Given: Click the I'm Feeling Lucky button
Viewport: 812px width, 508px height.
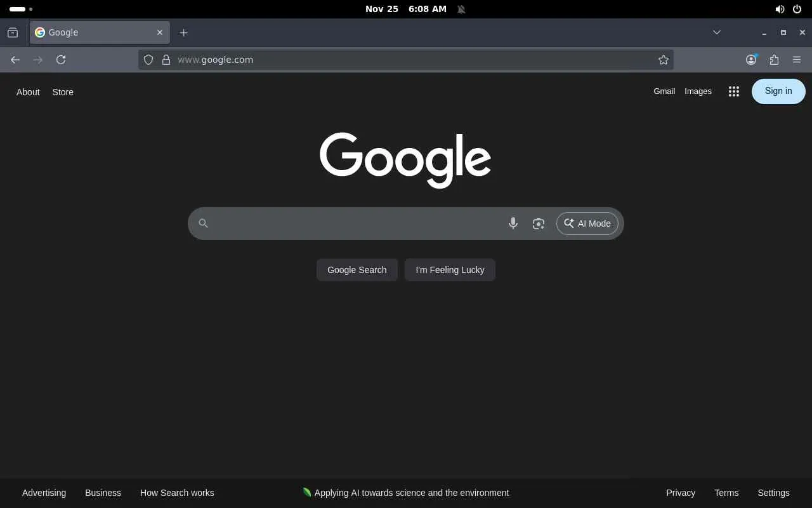Looking at the screenshot, I should [450, 270].
